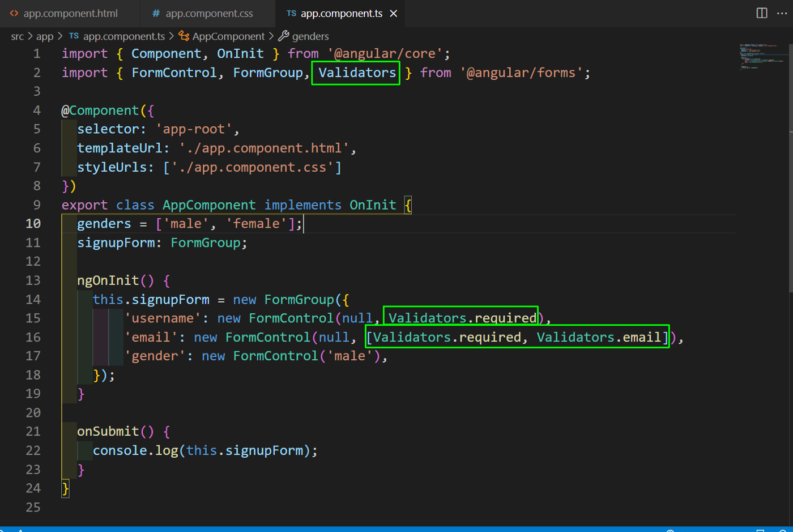Click the CSS hash icon on the second tab
Image resolution: width=793 pixels, height=532 pixels.
pos(156,13)
